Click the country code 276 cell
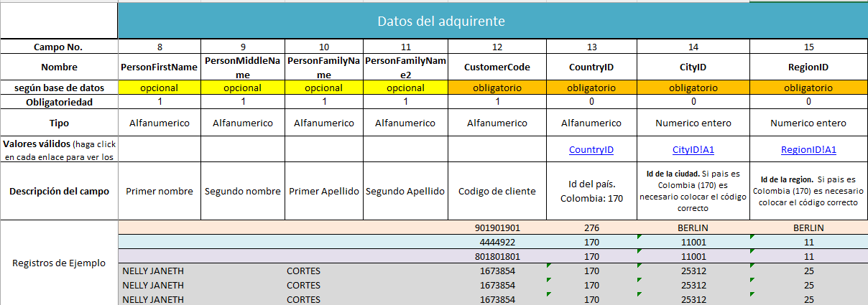The image size is (868, 305). [591, 227]
